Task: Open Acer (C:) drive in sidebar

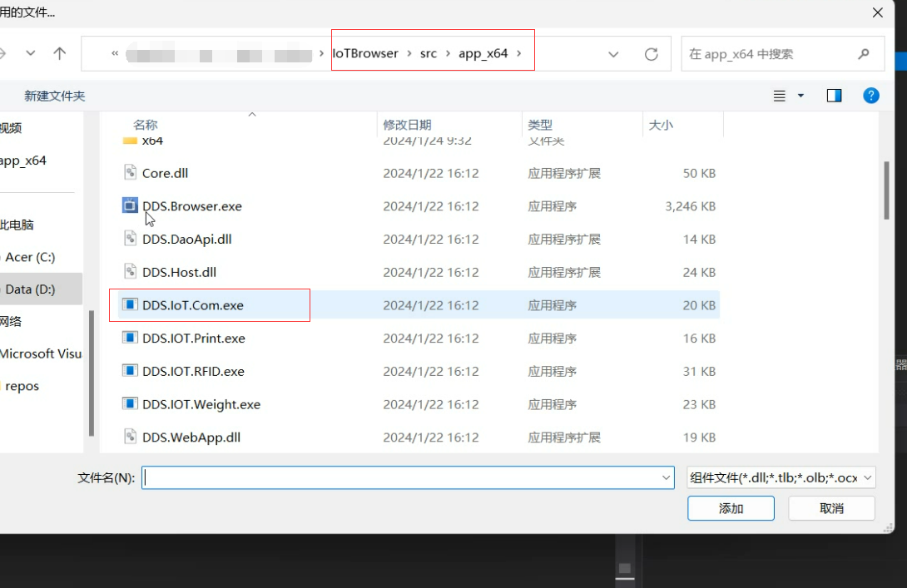Action: pos(30,257)
